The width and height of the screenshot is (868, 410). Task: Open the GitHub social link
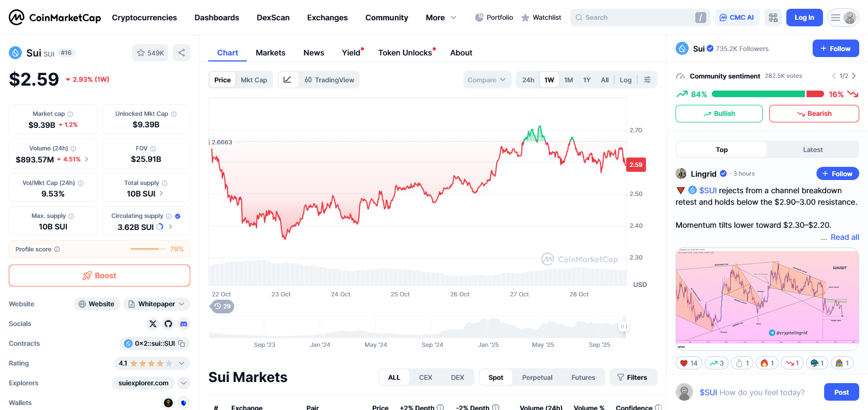pyautogui.click(x=168, y=324)
